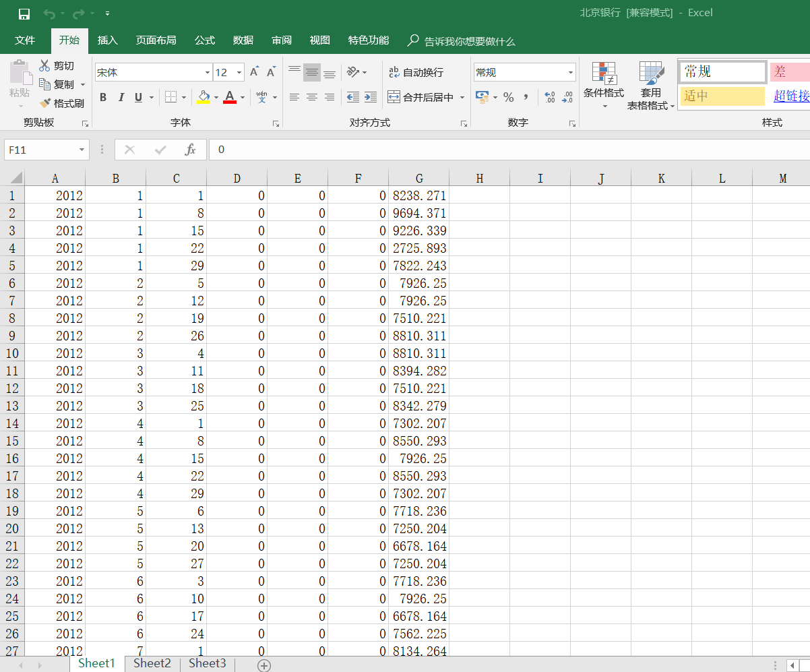Align cell text to the left
The height and width of the screenshot is (672, 810).
(294, 97)
